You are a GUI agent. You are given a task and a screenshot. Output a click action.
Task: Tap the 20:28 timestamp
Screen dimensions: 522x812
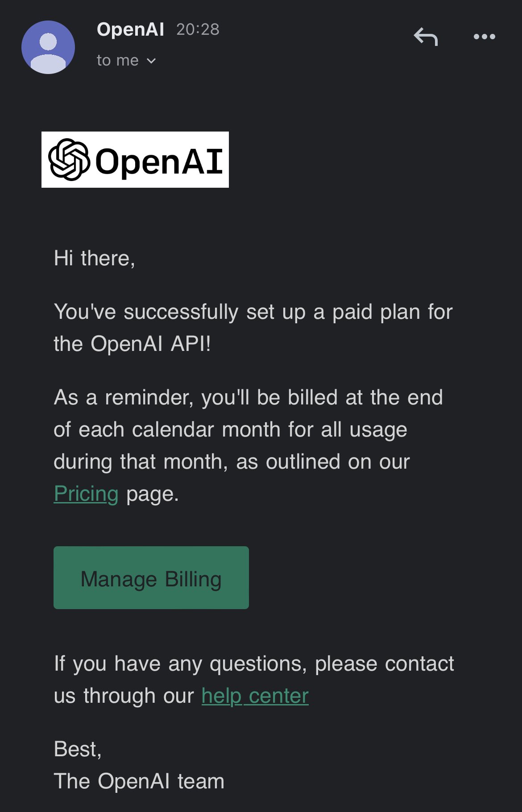point(198,29)
